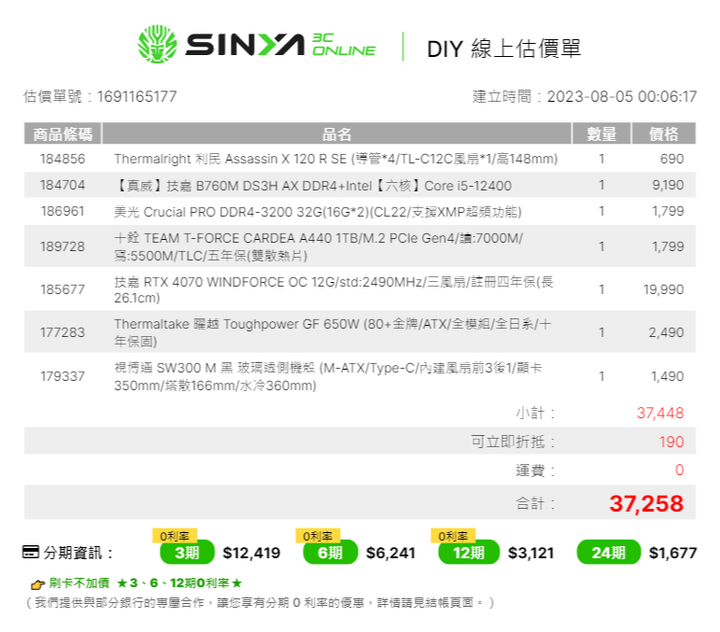Click the discount value 190

click(672, 442)
